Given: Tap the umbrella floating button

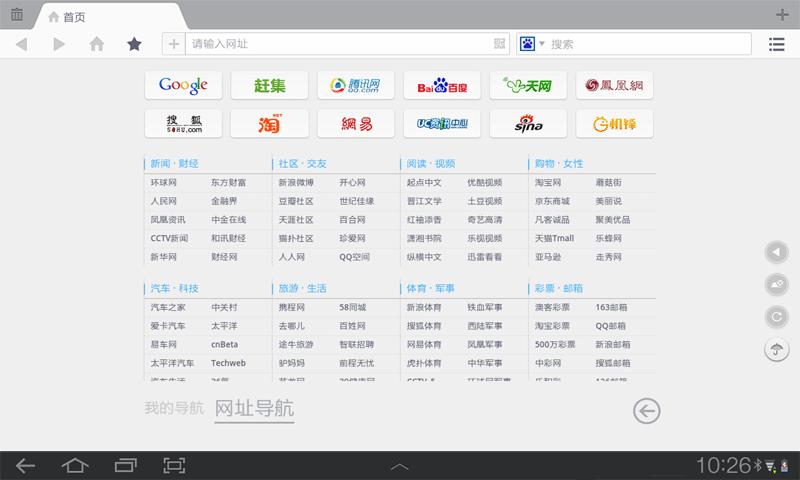Looking at the screenshot, I should coord(775,349).
